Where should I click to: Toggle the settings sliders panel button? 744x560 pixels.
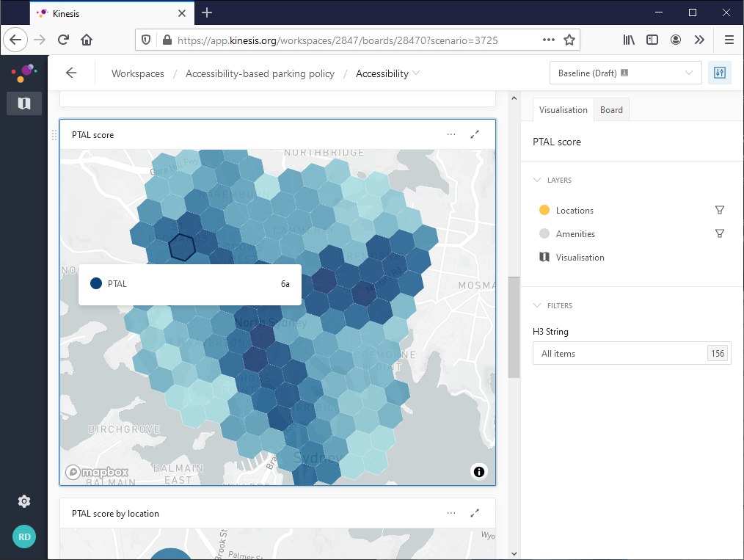click(719, 73)
